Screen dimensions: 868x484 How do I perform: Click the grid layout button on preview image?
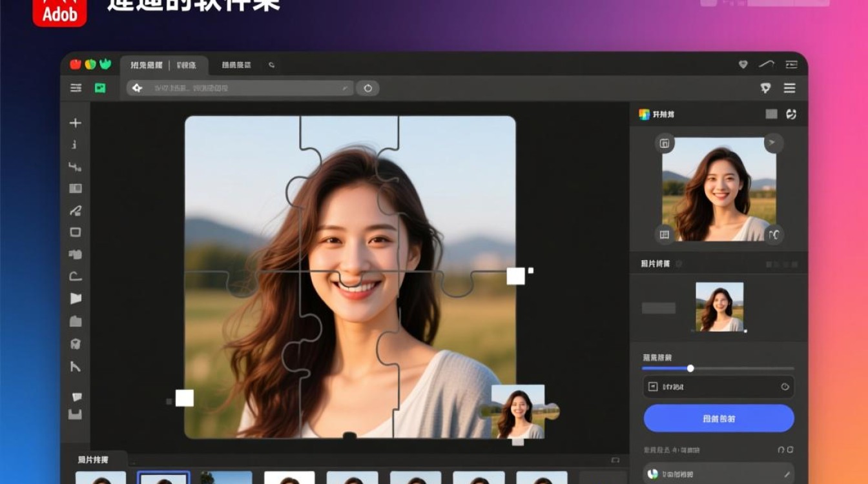click(665, 143)
